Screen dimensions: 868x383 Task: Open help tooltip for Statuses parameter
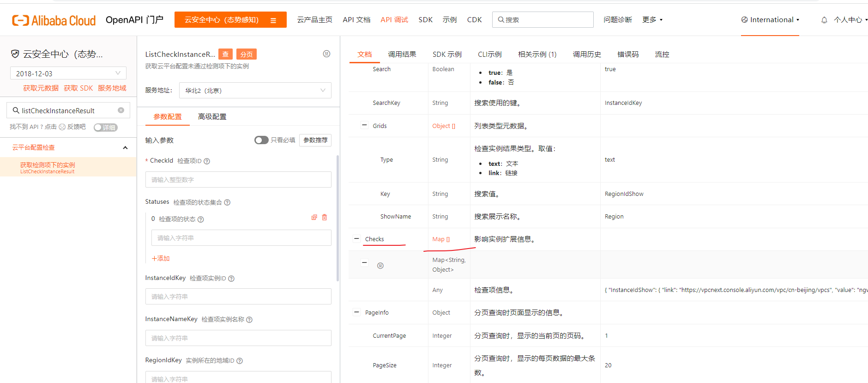tap(227, 202)
